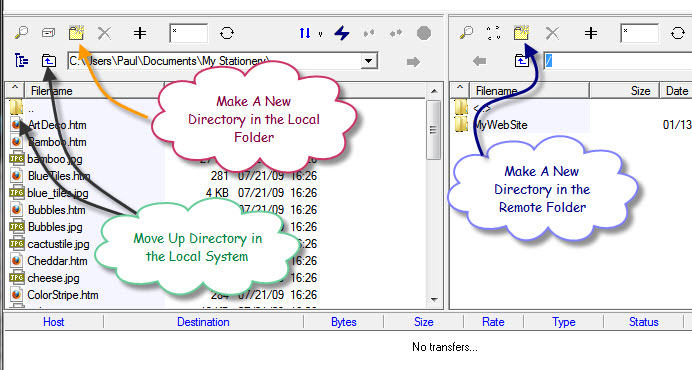Screen dimensions: 692x370
Task: Open the local pane search (magnifier) icon
Action: (x=21, y=33)
